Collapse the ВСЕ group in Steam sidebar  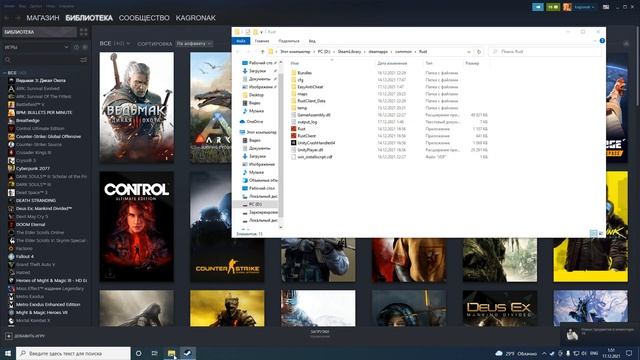pos(4,73)
